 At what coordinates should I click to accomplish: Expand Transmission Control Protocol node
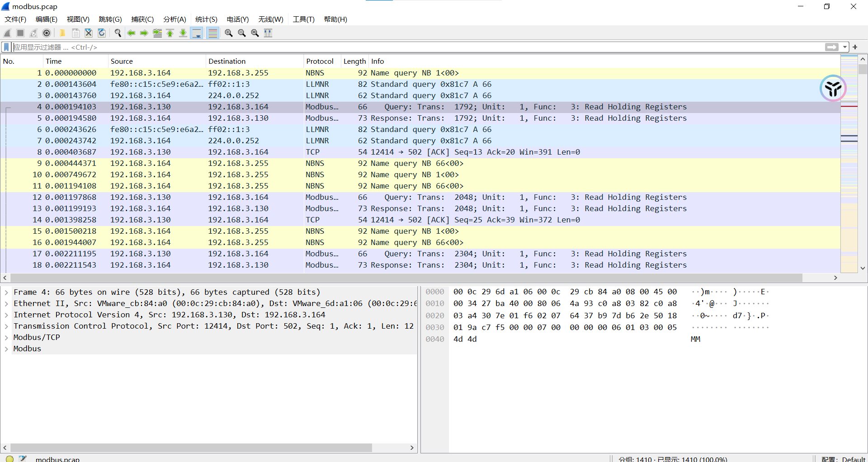tap(6, 326)
